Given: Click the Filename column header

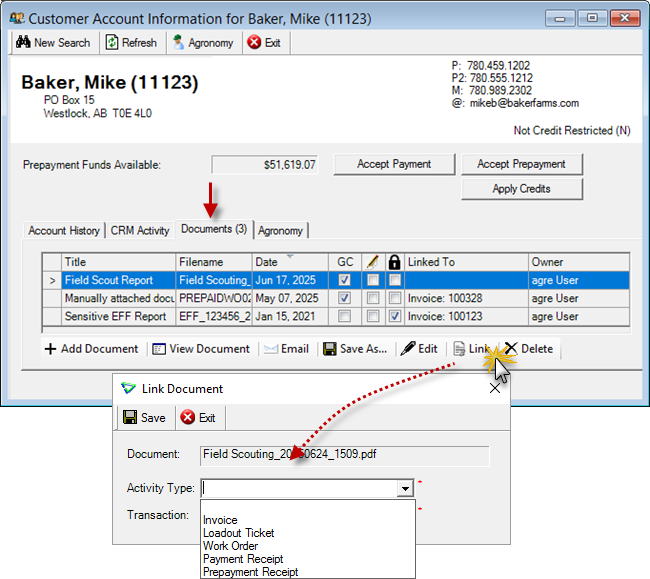Looking at the screenshot, I should coord(214,262).
